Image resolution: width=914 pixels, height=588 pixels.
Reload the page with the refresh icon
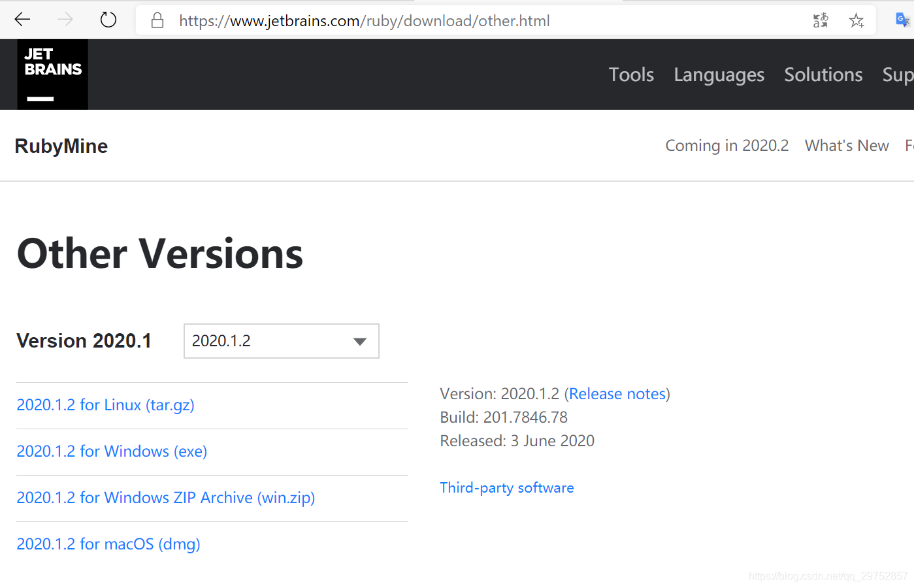(108, 20)
